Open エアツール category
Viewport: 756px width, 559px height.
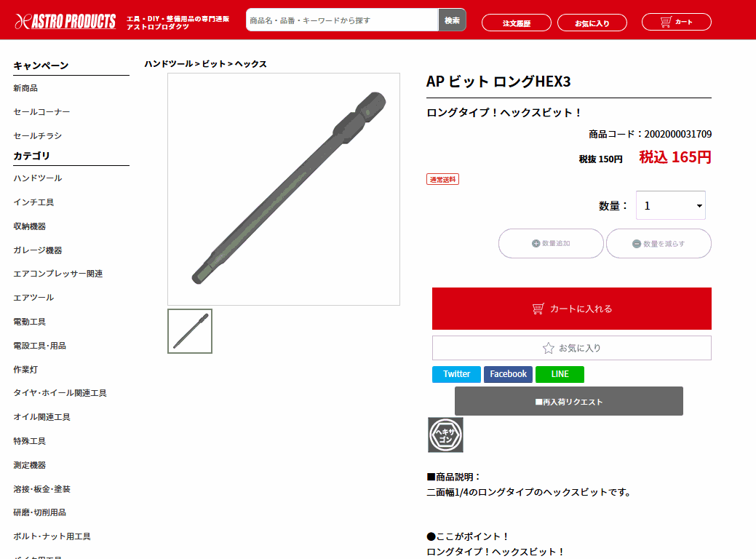coord(33,298)
